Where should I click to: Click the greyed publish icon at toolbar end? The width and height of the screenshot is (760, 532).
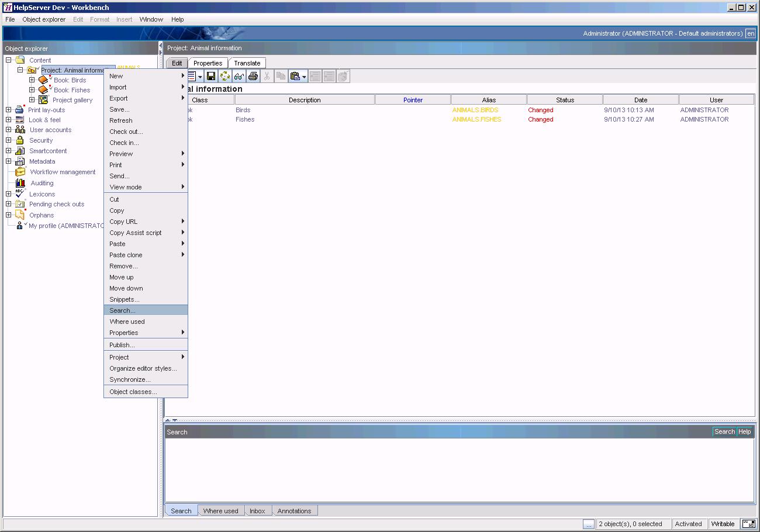point(344,76)
